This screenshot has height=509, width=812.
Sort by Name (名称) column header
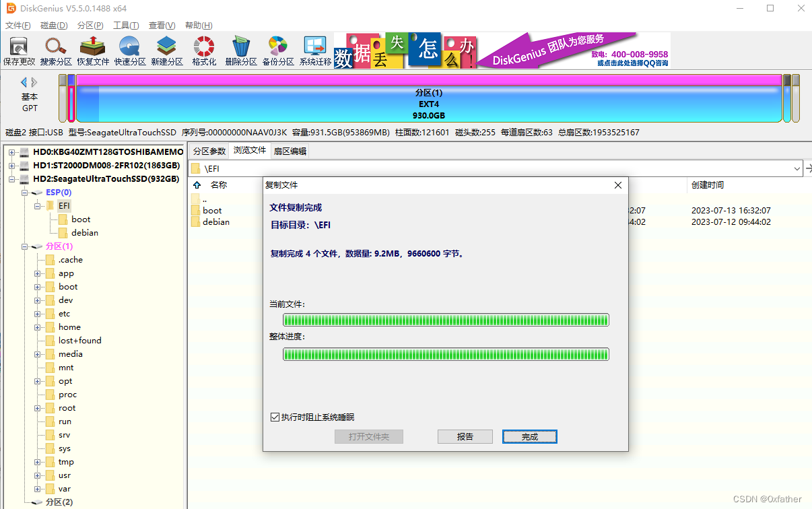click(219, 184)
